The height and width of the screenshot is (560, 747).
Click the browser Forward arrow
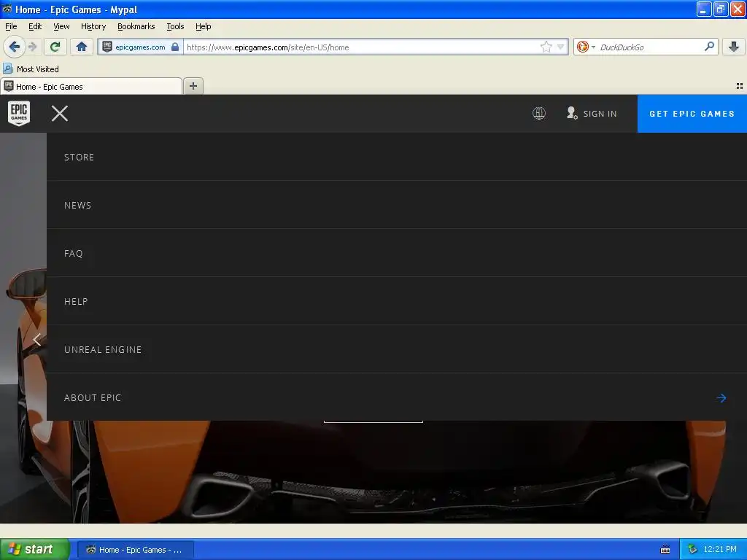(x=33, y=47)
